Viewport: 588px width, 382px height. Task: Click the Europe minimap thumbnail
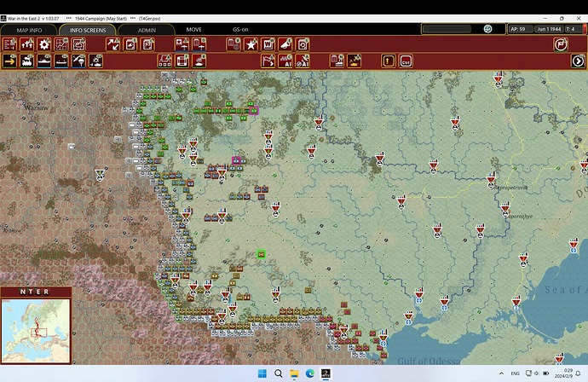(x=36, y=331)
